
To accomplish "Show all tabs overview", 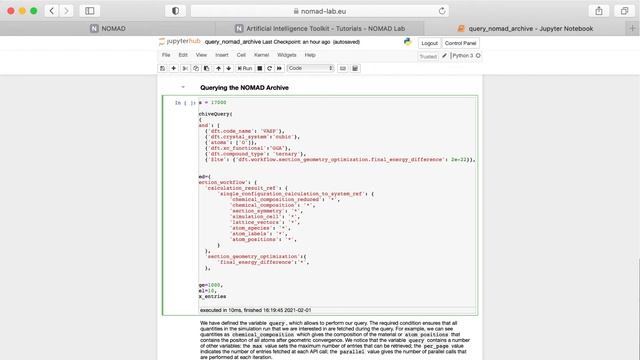I will pyautogui.click(x=624, y=11).
